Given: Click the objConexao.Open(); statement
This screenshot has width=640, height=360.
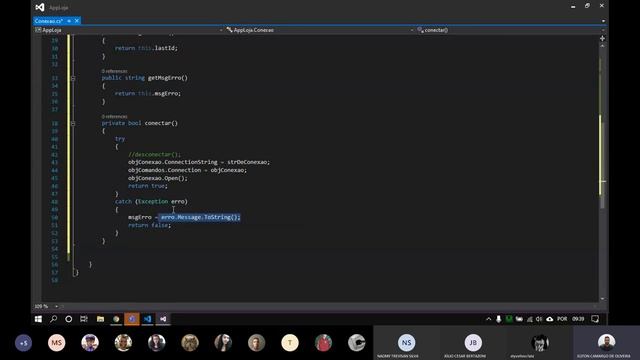Looking at the screenshot, I should pyautogui.click(x=158, y=178).
